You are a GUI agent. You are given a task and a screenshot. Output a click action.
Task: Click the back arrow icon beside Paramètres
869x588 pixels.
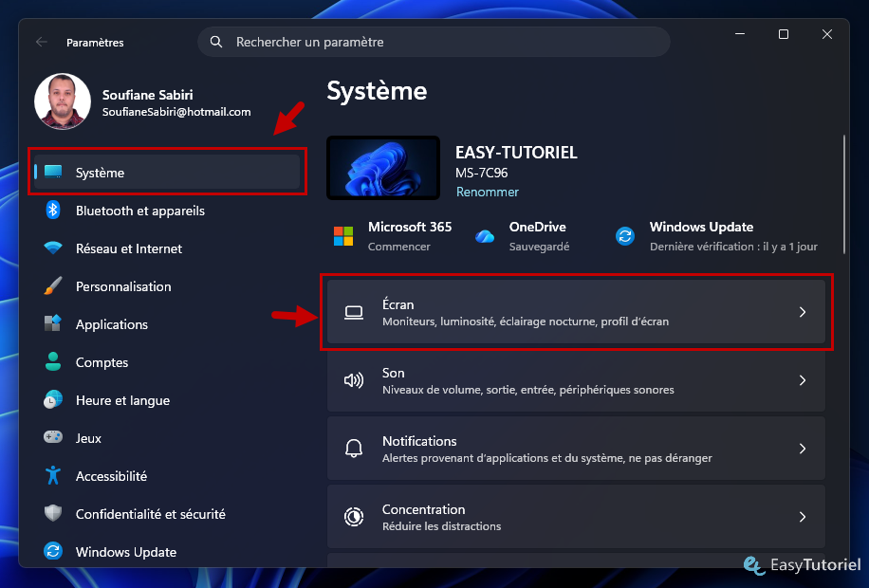point(42,42)
